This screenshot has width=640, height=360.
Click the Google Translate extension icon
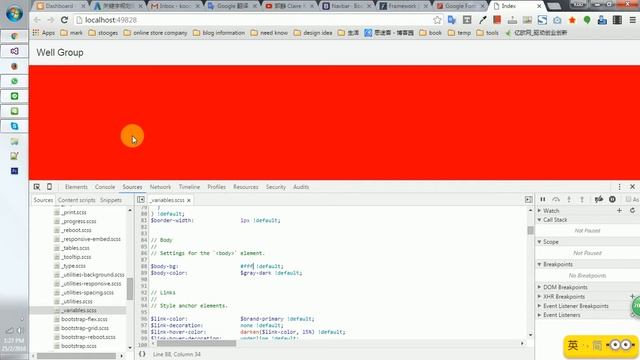click(452, 20)
